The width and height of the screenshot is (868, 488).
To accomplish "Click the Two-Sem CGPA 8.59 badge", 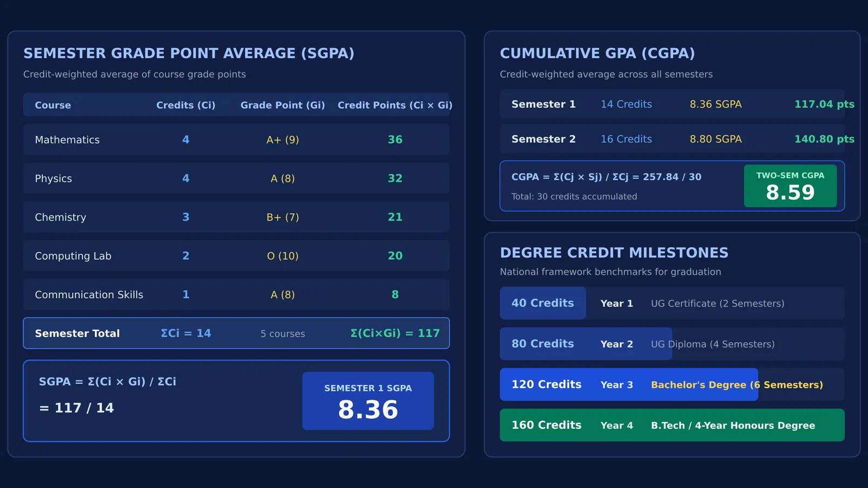I will point(790,186).
